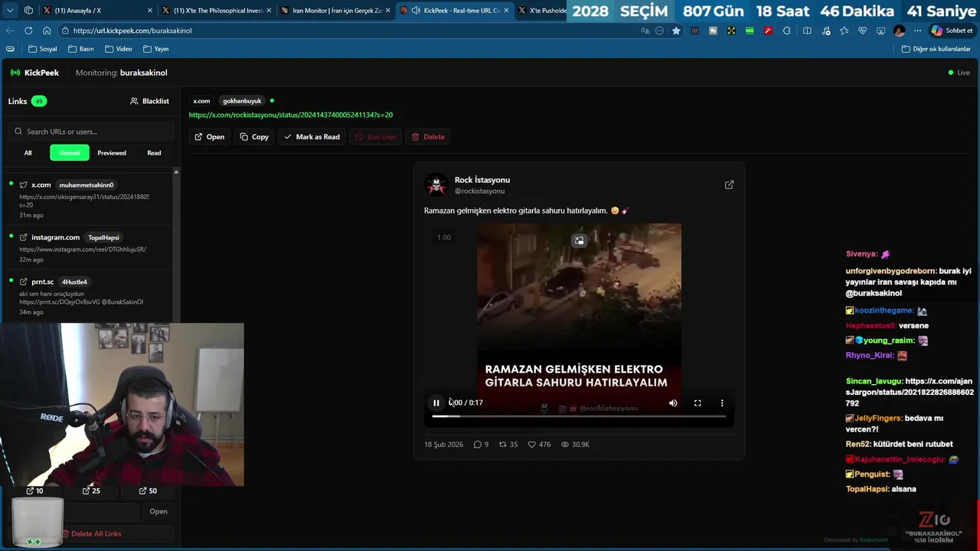Open browser settings and more menu
The height and width of the screenshot is (551, 980).
917,31
